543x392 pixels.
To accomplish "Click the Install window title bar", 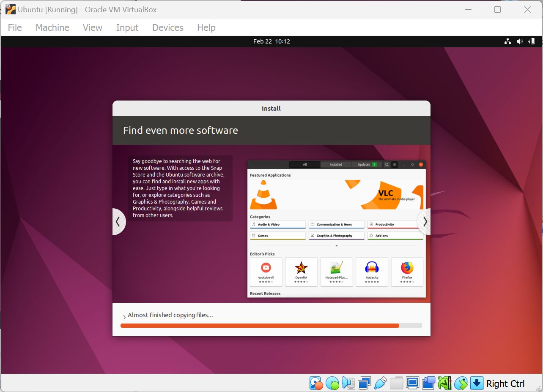I will point(271,109).
